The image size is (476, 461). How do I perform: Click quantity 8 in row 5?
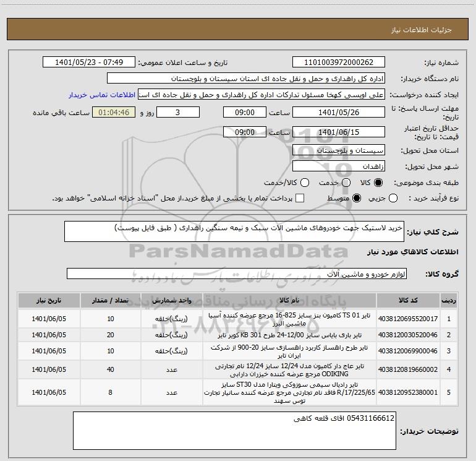coord(110,392)
